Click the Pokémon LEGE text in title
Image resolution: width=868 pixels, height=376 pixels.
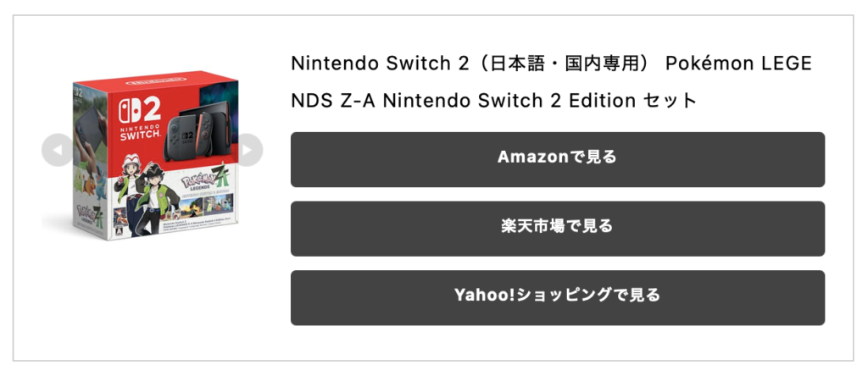[738, 64]
